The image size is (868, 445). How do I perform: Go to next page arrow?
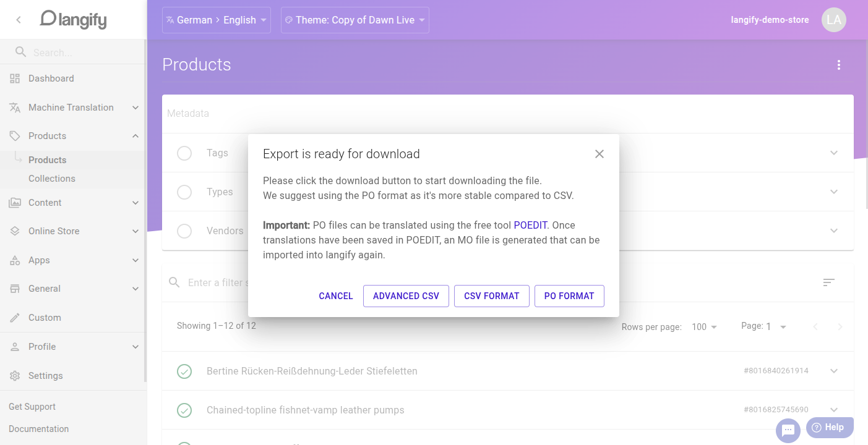click(840, 327)
